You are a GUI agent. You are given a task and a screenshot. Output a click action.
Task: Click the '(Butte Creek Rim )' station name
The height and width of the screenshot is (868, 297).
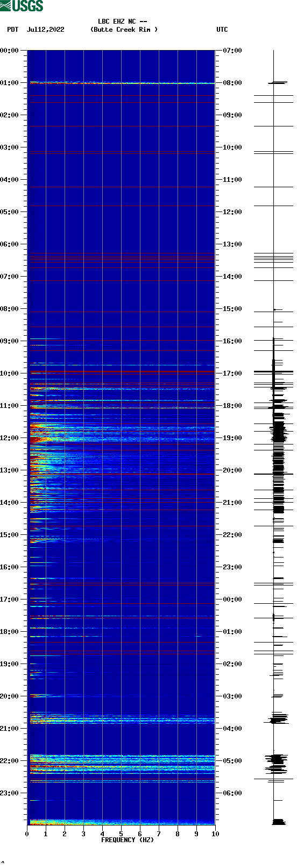tap(124, 30)
